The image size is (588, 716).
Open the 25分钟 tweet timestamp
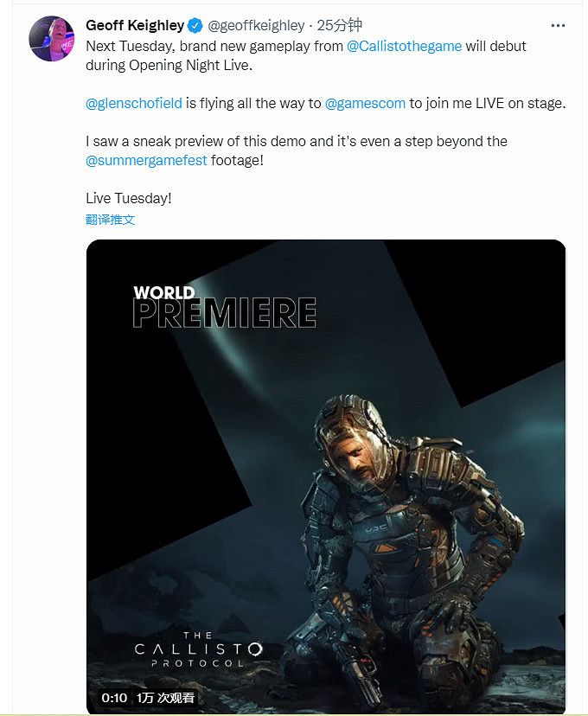pyautogui.click(x=339, y=26)
